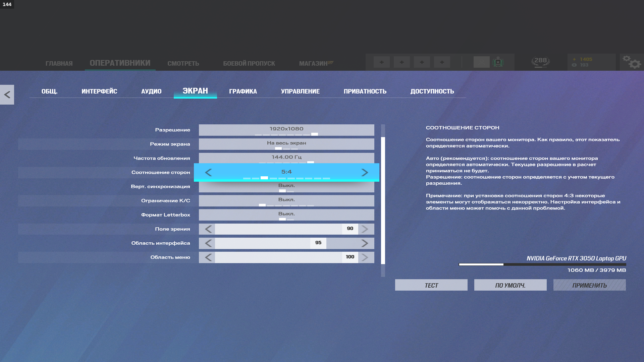Image resolution: width=644 pixels, height=362 pixels.
Task: Increase Область меню with its right arrow
Action: pos(366,257)
